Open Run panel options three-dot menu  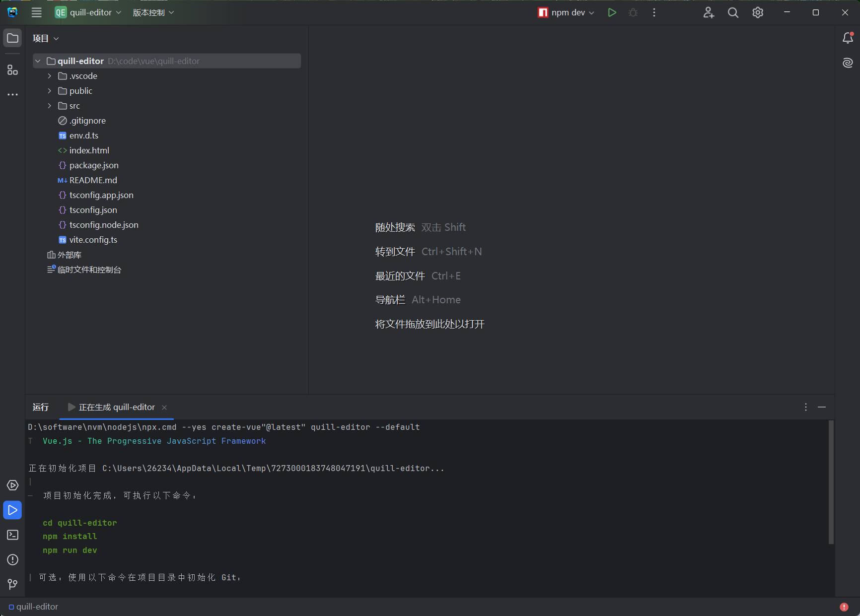click(805, 407)
